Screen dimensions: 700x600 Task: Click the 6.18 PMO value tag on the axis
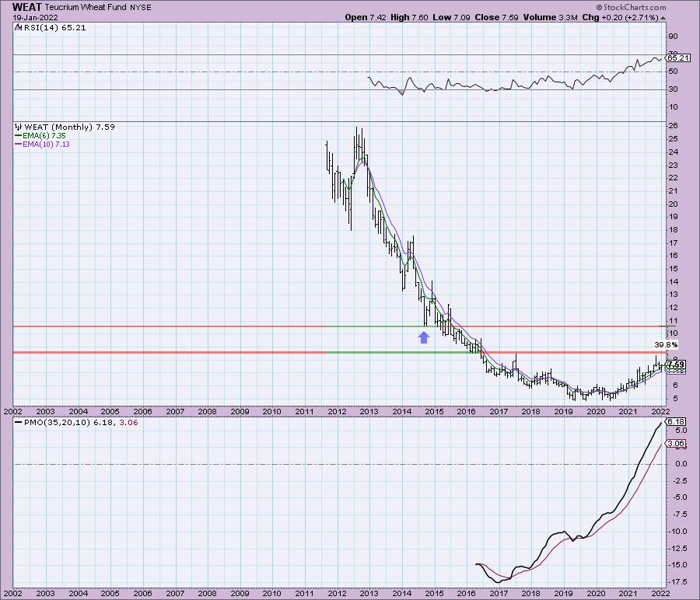pyautogui.click(x=675, y=421)
